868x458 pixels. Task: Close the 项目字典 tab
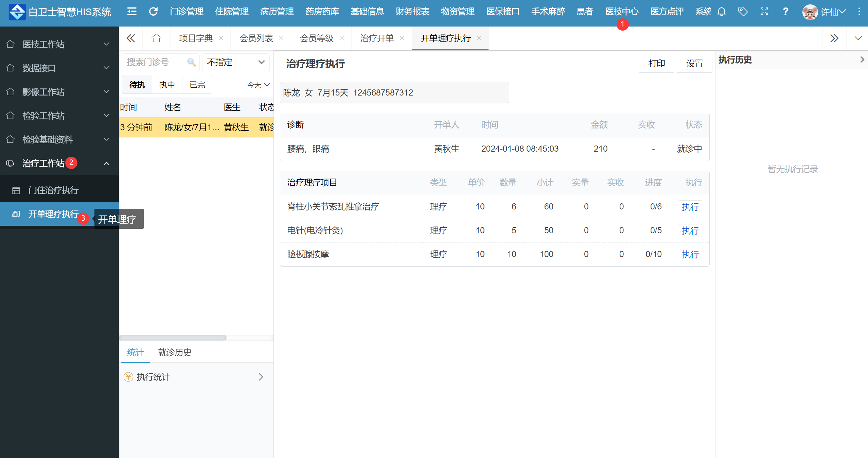(221, 38)
